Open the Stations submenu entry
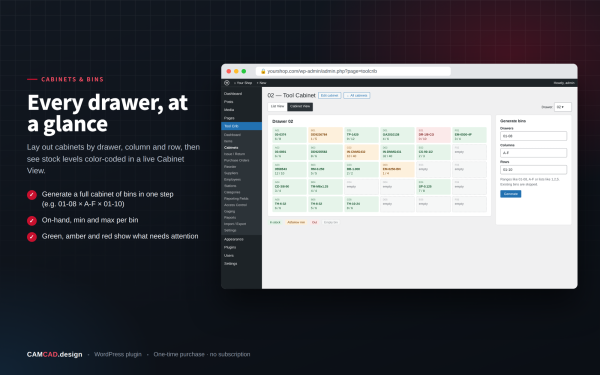Screen dimensions: 600x375 point(230,186)
